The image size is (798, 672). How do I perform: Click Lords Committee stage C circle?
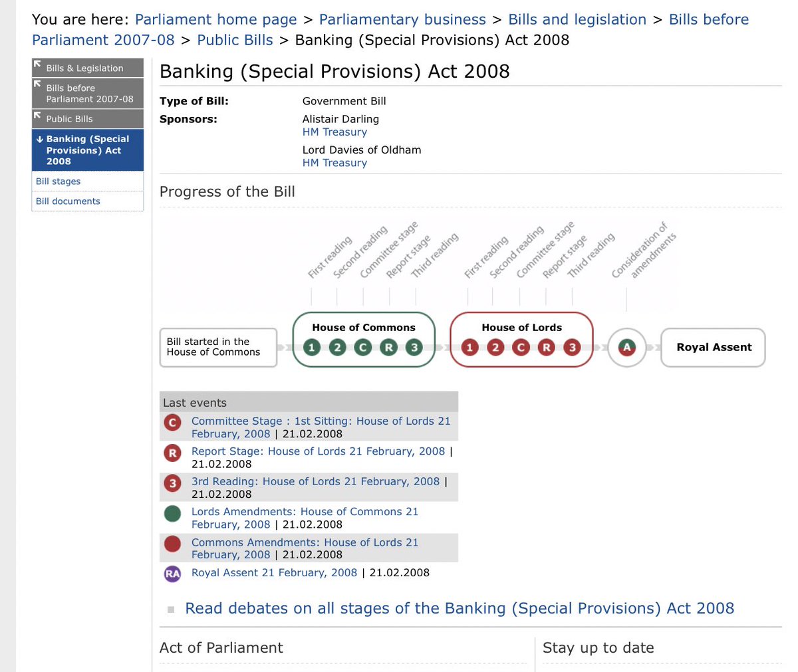[x=521, y=347]
